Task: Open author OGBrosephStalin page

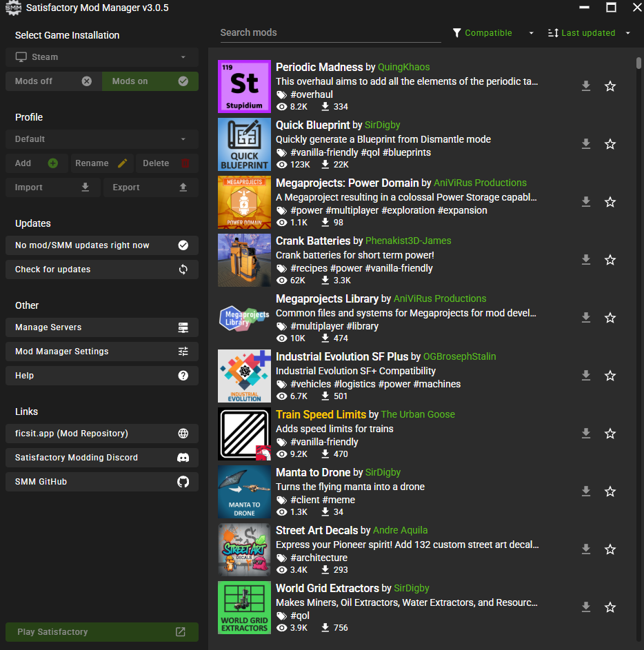Action: click(459, 356)
